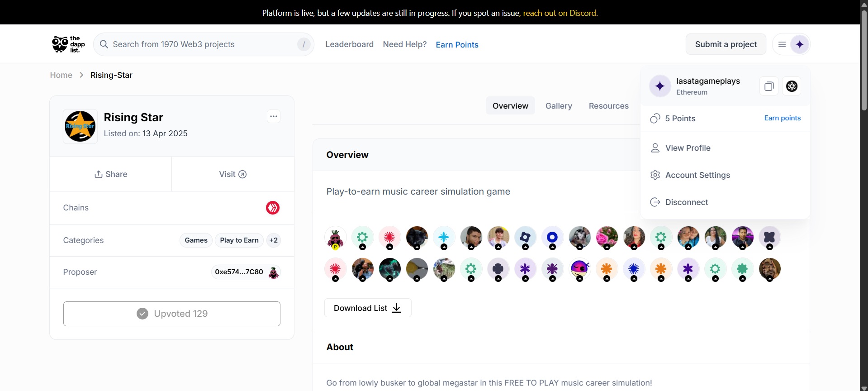Click the cyan star upvoter avatar
Image resolution: width=868 pixels, height=391 pixels.
click(x=444, y=238)
